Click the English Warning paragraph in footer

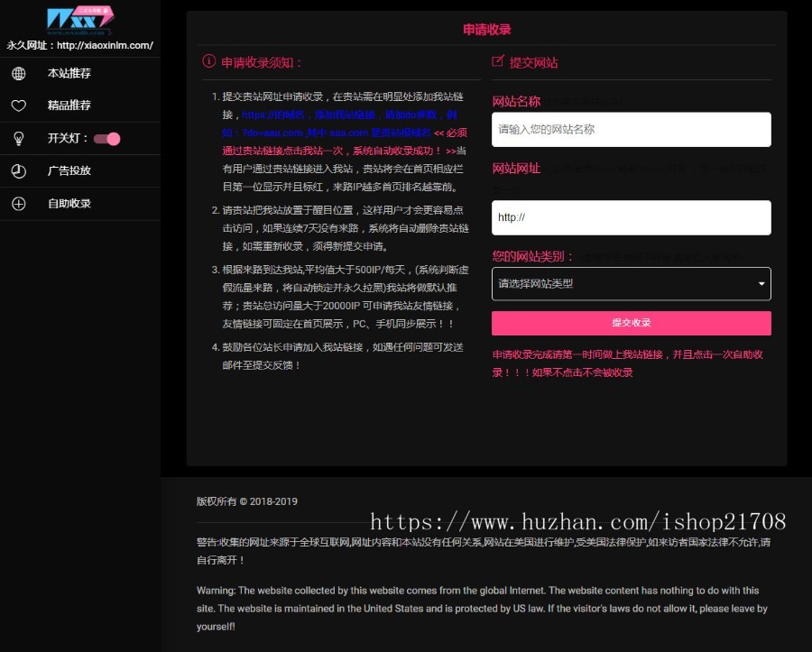(482, 609)
